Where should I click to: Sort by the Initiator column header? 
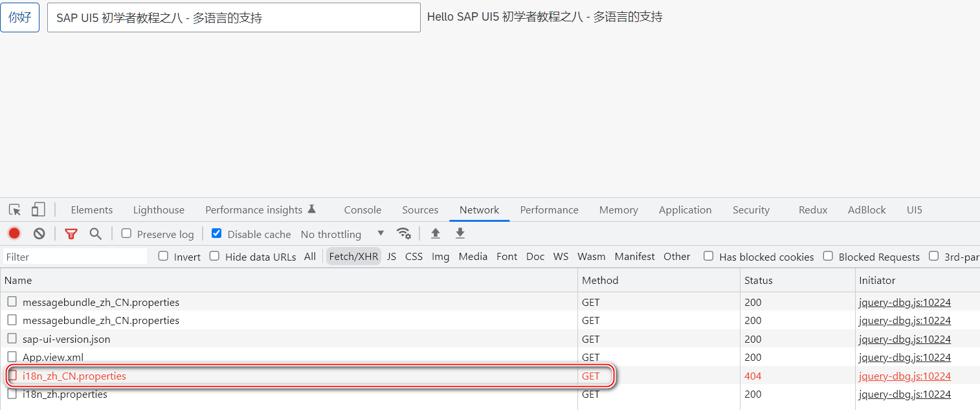click(x=917, y=280)
